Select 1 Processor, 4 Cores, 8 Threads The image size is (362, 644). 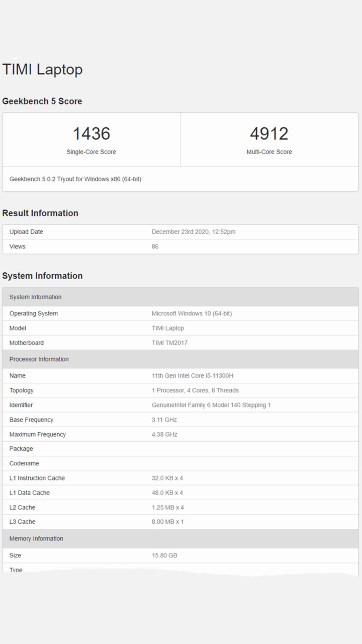[195, 390]
